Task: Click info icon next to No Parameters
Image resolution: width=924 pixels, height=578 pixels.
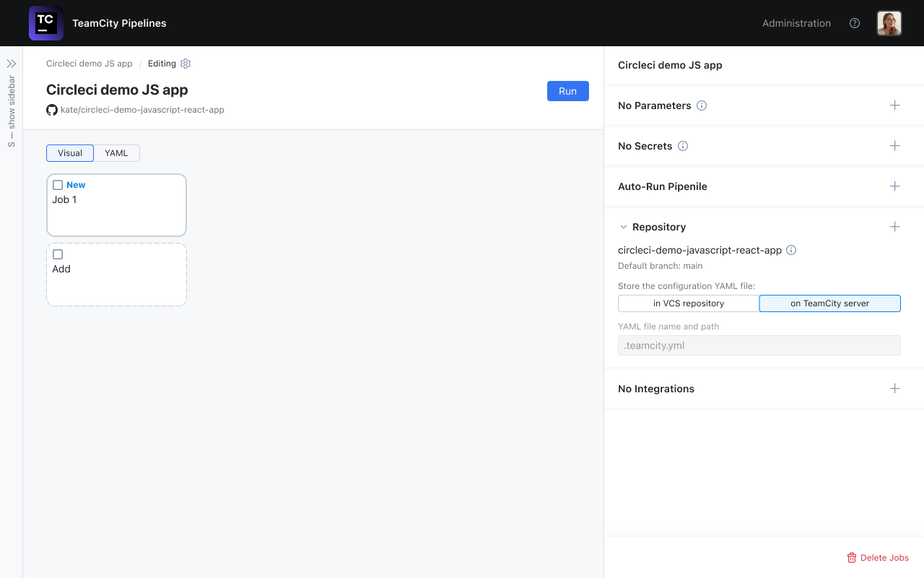Action: (x=702, y=105)
